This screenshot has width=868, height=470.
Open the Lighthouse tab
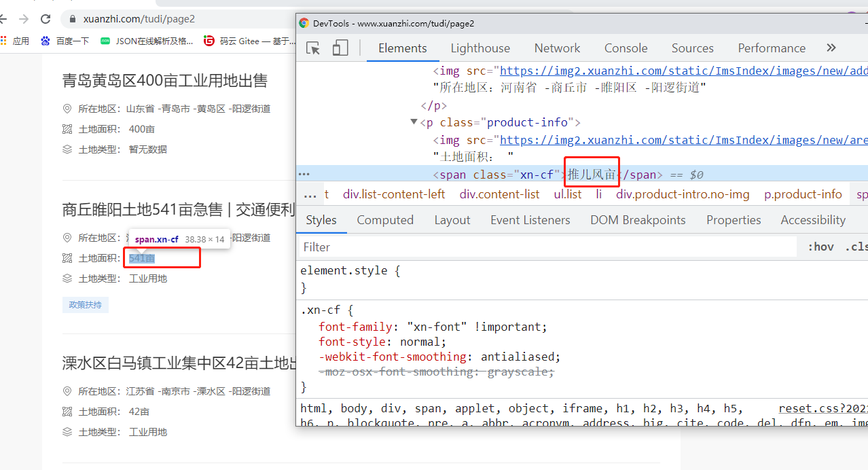point(480,48)
